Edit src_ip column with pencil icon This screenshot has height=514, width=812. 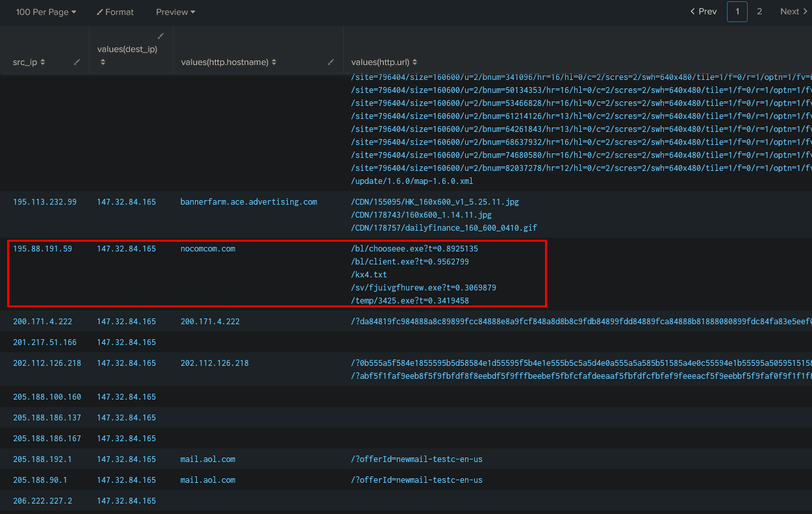(x=77, y=62)
